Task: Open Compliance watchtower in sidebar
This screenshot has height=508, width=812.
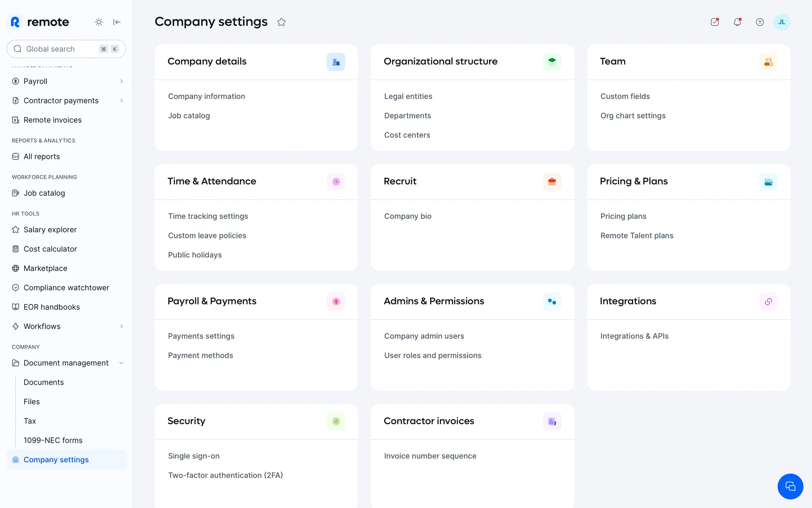Action: point(66,288)
